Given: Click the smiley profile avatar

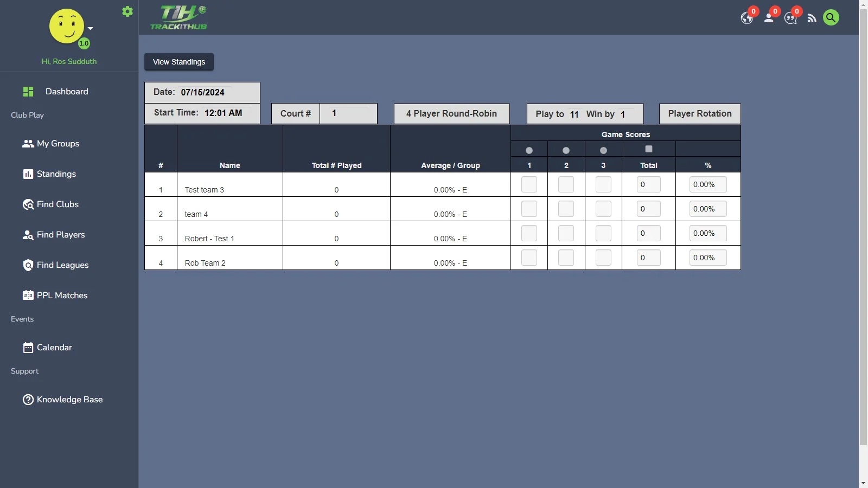Looking at the screenshot, I should point(67,26).
